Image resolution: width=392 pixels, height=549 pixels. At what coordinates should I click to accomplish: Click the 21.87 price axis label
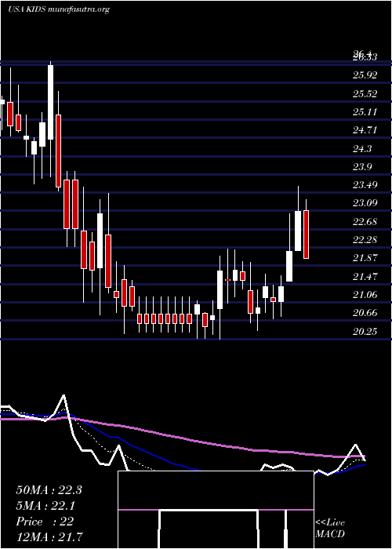point(365,258)
